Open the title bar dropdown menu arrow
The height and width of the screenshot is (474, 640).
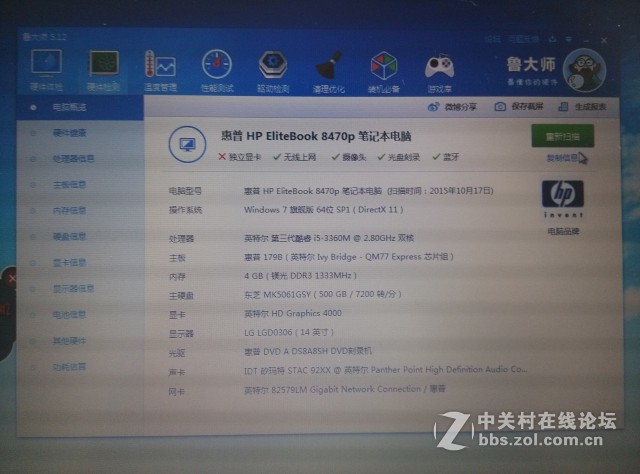569,39
